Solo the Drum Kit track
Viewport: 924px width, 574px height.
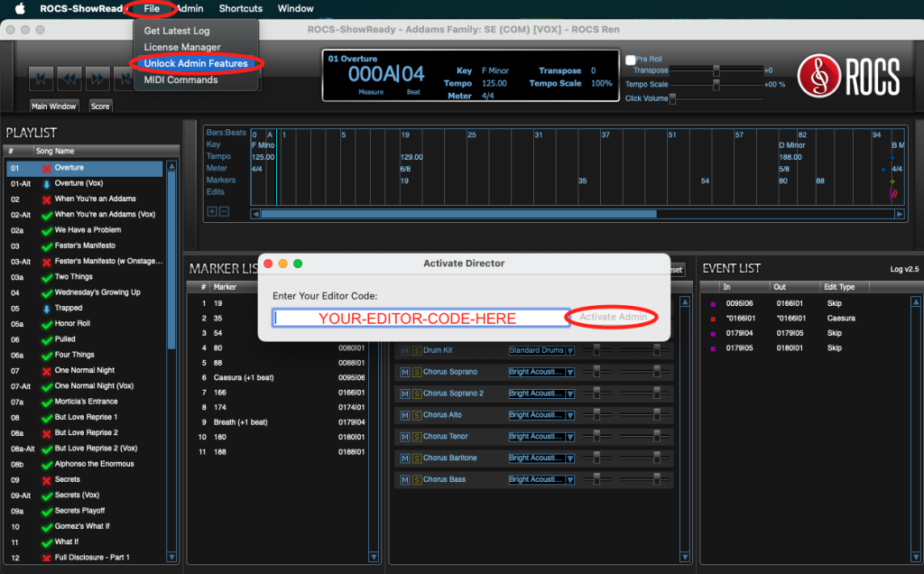pos(417,351)
